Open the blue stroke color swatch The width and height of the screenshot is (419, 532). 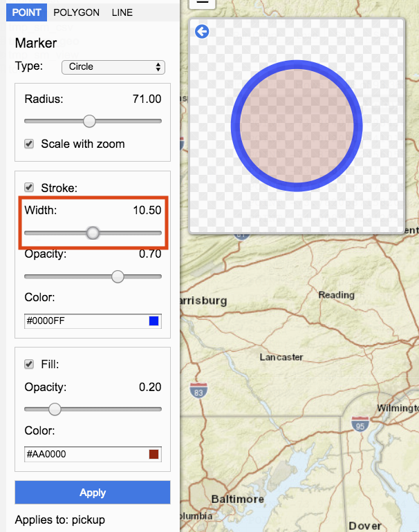point(153,321)
